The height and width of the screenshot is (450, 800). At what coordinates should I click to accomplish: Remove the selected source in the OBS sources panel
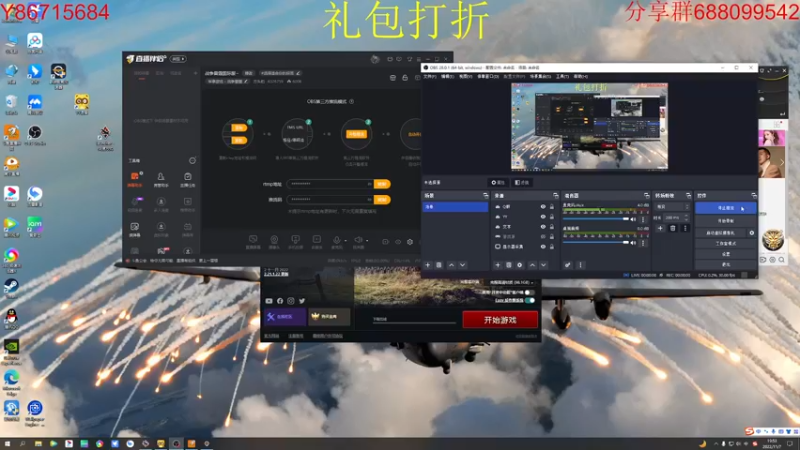click(509, 265)
